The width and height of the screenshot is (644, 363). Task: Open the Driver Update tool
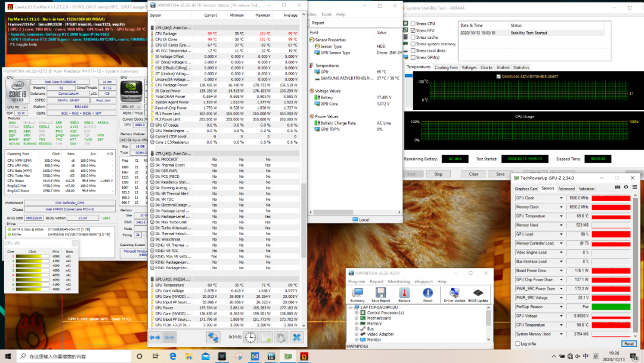[454, 294]
